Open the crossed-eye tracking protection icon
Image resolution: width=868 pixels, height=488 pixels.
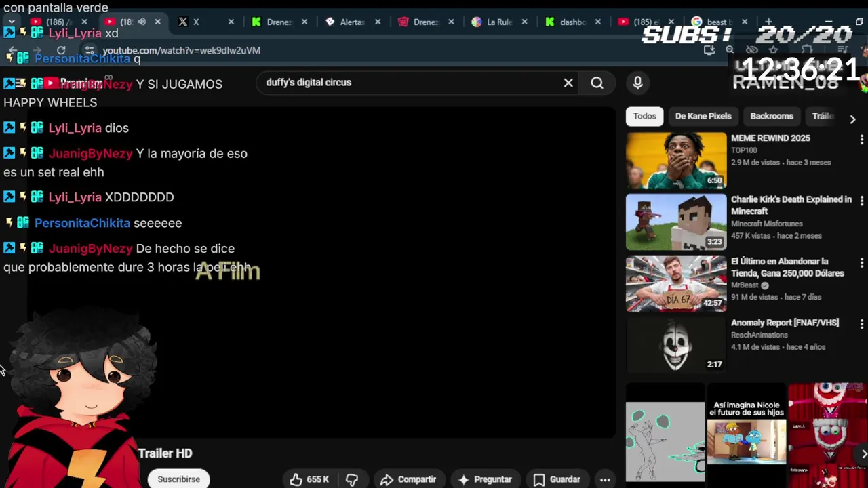click(x=751, y=49)
